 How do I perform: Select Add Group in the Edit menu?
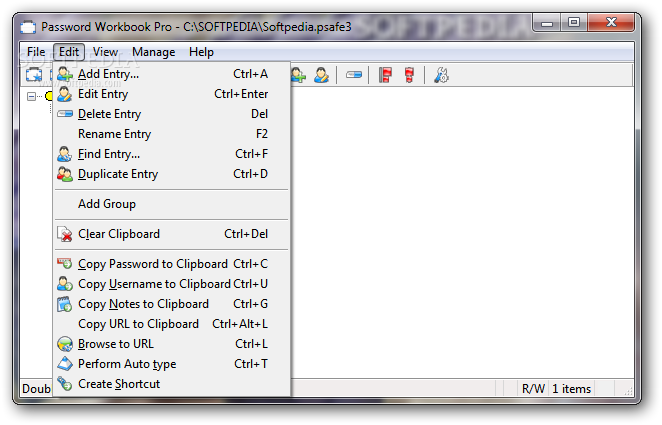click(172, 204)
